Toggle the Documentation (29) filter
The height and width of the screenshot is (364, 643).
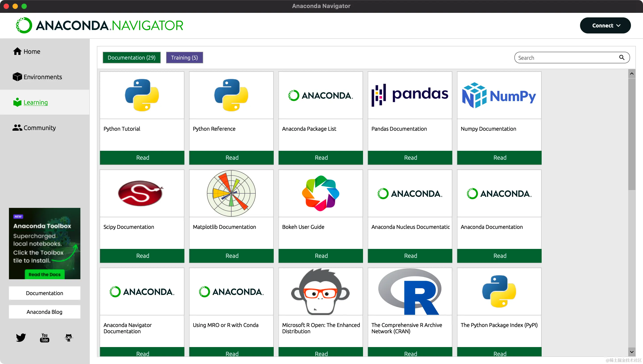(x=132, y=58)
